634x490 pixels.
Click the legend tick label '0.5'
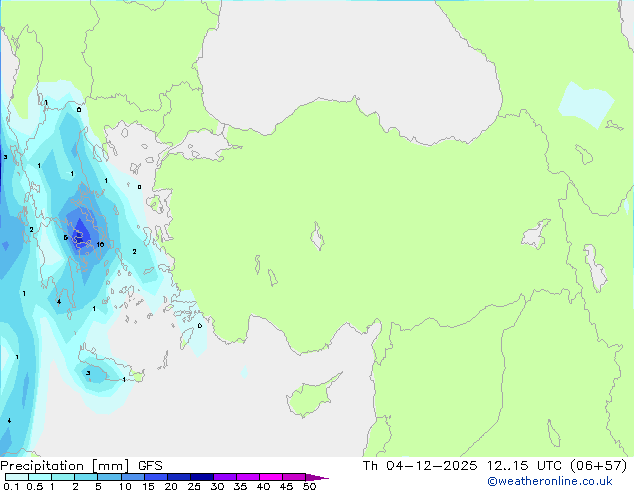click(34, 486)
